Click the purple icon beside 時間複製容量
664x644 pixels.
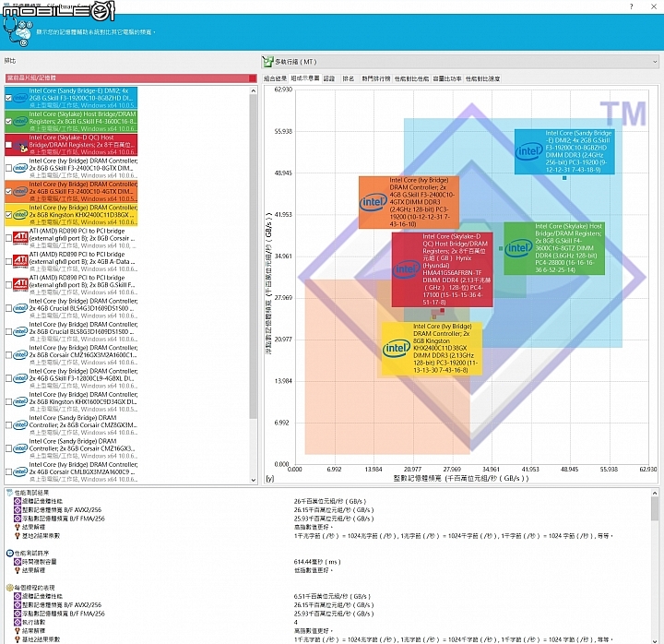pos(18,562)
